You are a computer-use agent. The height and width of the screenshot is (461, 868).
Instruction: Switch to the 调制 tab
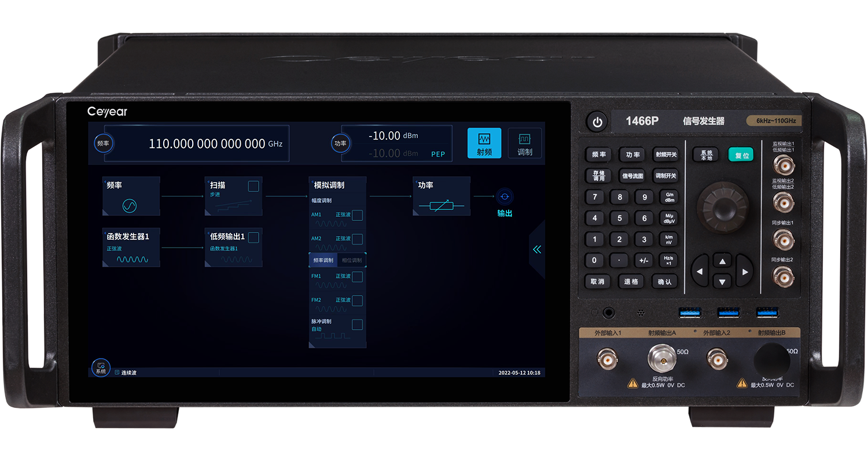point(524,143)
